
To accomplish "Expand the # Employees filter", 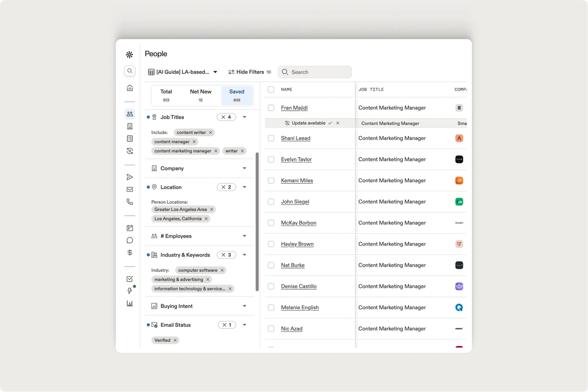I will coord(245,236).
